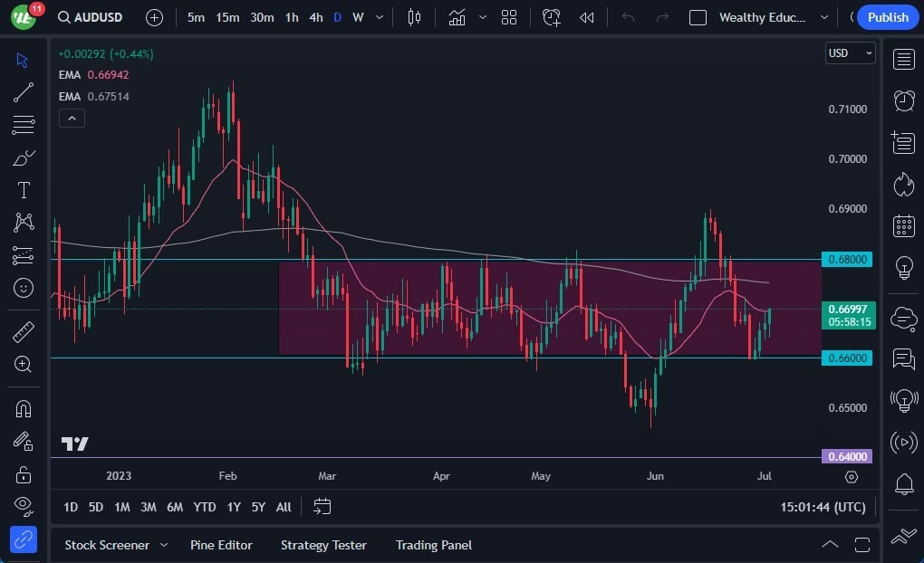Select the Text annotation tool

pos(24,190)
